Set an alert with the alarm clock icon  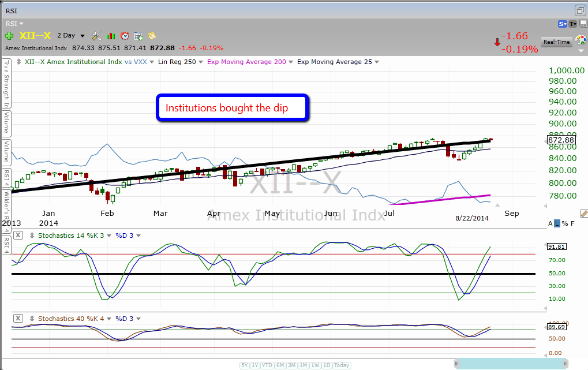pos(125,36)
